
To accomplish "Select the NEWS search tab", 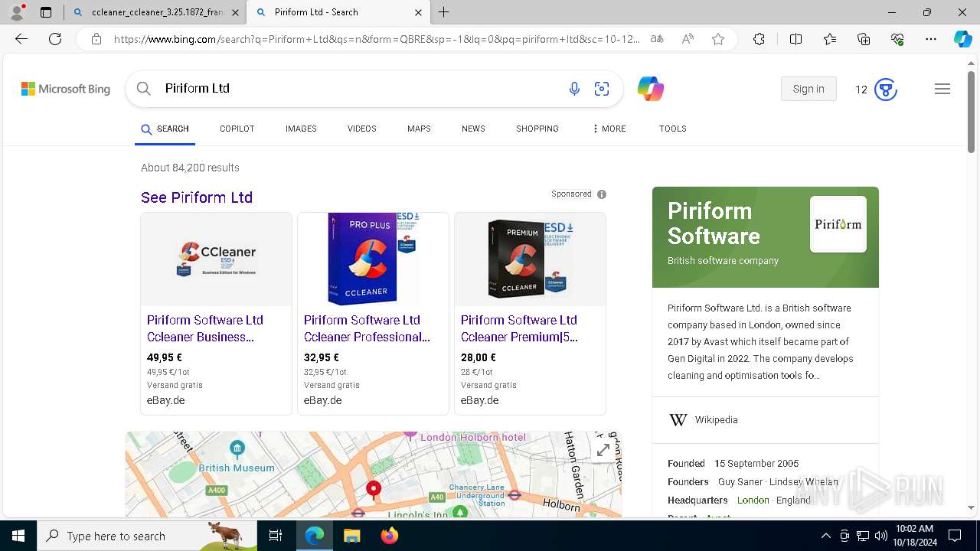I will (x=473, y=129).
